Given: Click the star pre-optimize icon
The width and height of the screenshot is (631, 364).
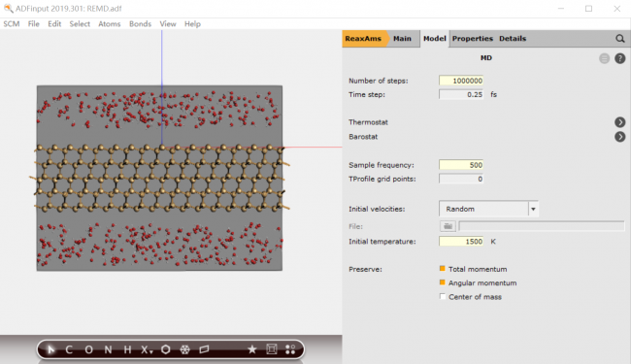Looking at the screenshot, I should [252, 349].
